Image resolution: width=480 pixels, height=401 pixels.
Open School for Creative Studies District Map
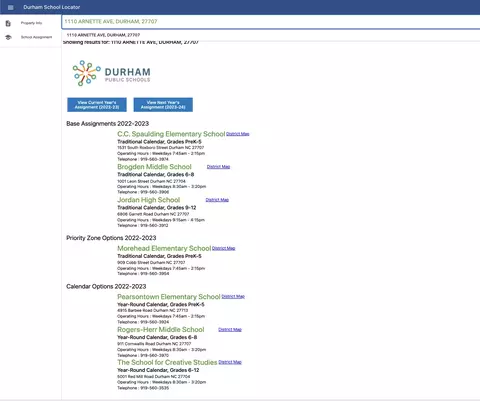click(230, 362)
